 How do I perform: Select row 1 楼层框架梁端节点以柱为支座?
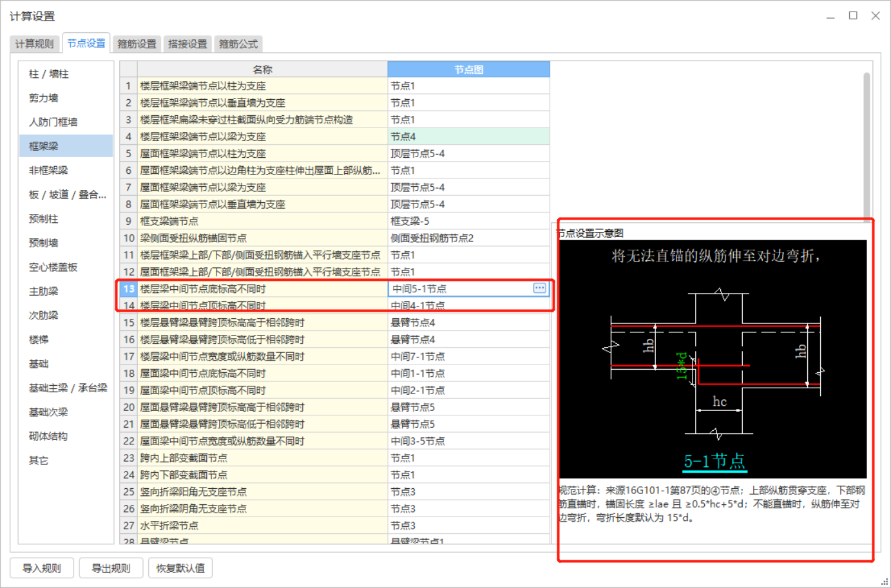pos(262,86)
